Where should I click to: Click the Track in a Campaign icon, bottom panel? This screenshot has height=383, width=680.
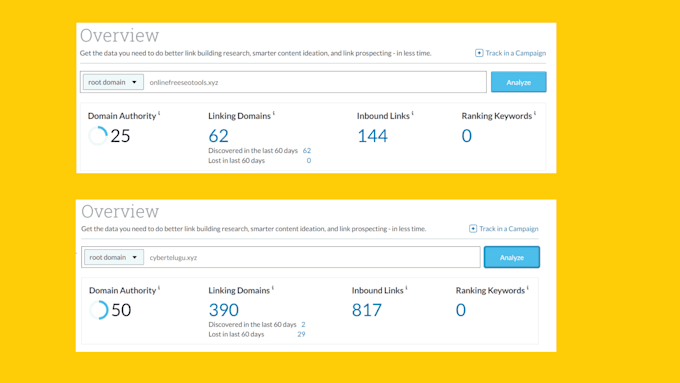(473, 229)
